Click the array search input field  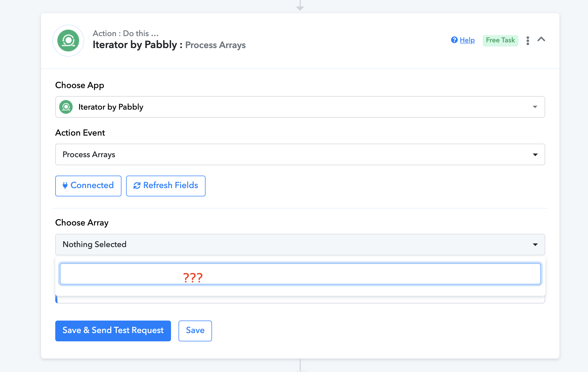coord(300,274)
